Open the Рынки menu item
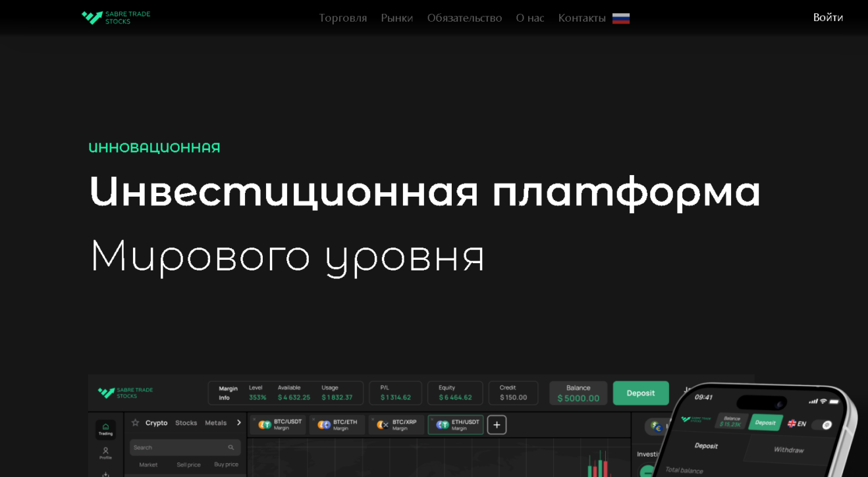Image resolution: width=868 pixels, height=477 pixels. [397, 18]
